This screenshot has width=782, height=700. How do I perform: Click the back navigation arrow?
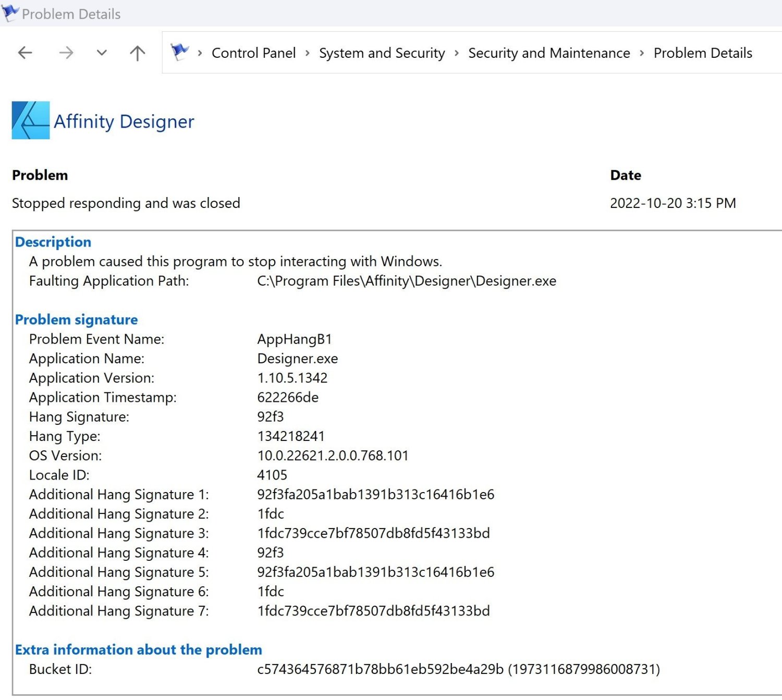(x=25, y=53)
